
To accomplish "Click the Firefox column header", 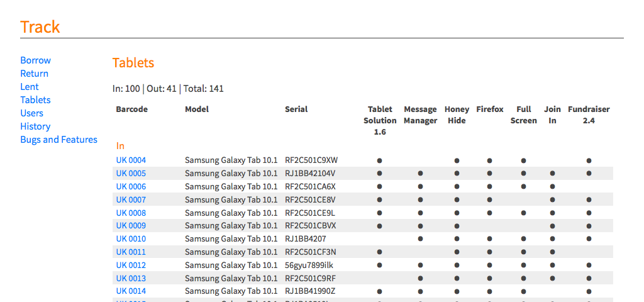I will point(489,109).
